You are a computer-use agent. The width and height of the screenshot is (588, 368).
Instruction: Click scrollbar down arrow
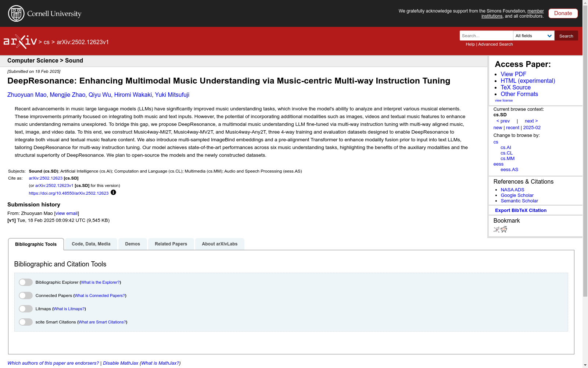[585, 365]
